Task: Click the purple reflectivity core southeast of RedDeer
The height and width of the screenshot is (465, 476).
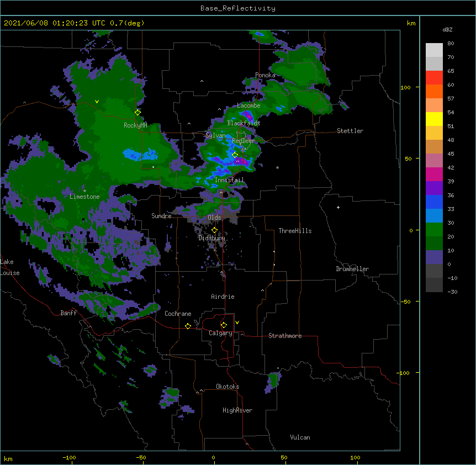Action: (241, 161)
